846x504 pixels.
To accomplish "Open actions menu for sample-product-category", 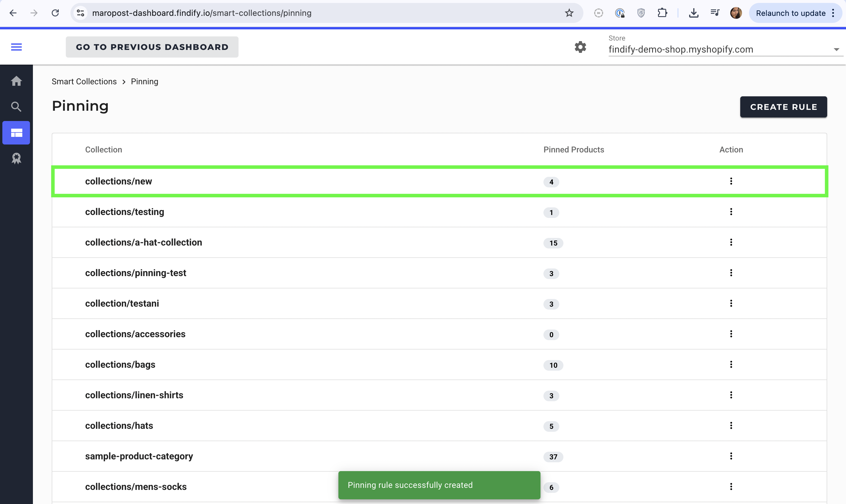I will (731, 456).
